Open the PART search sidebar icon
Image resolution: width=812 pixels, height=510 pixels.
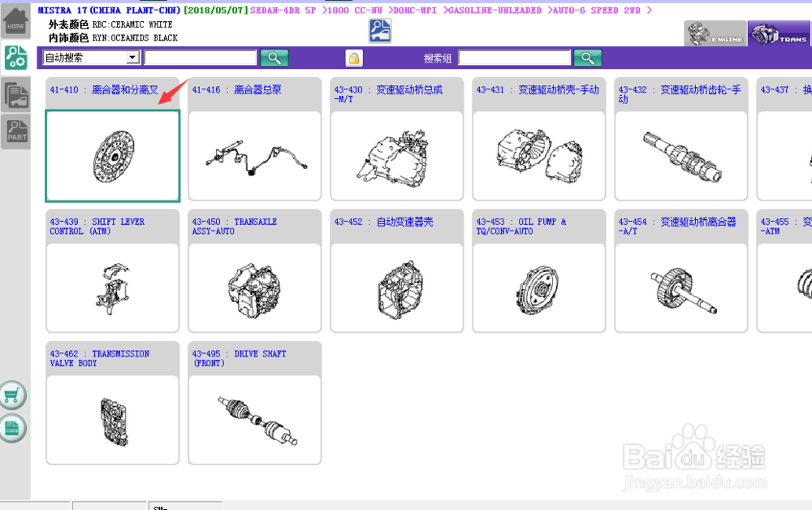[x=16, y=131]
